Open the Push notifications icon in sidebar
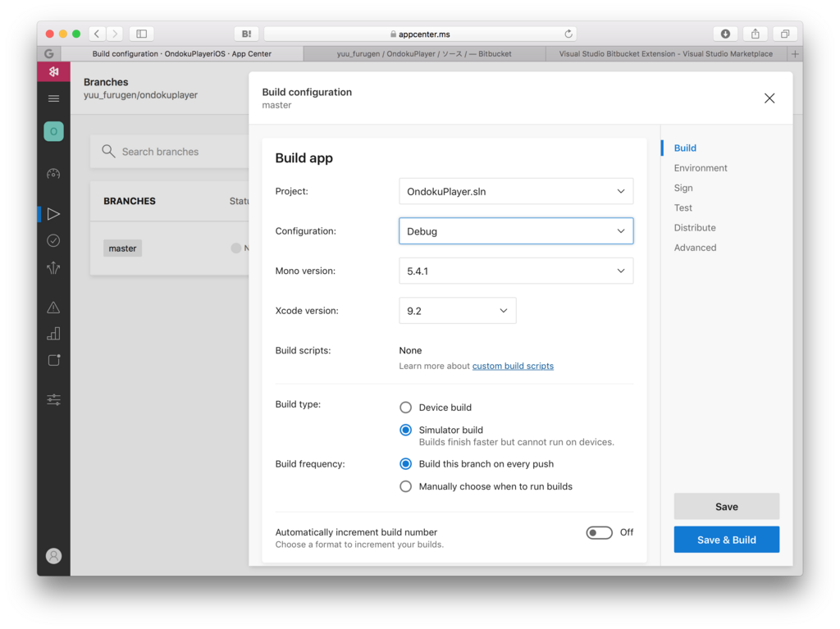 pos(53,360)
